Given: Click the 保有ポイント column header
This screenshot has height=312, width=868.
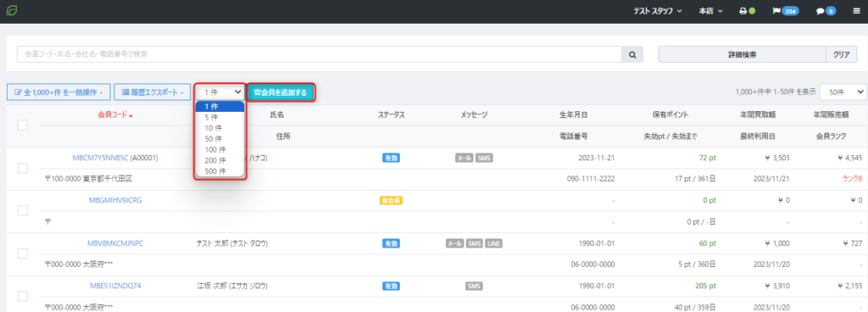Looking at the screenshot, I should [x=670, y=115].
